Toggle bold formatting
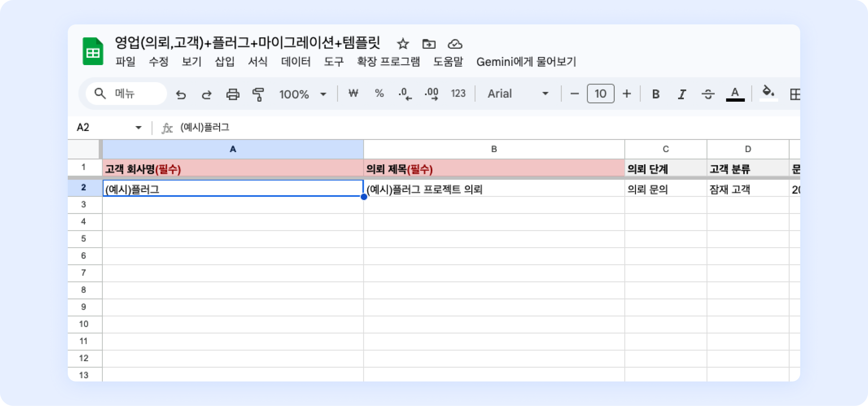868x406 pixels. click(656, 94)
